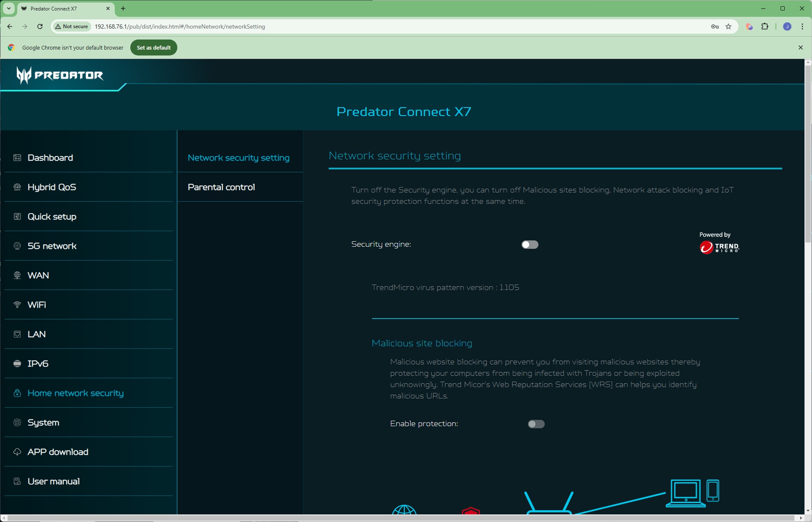Click the WAN globe icon

coord(17,275)
